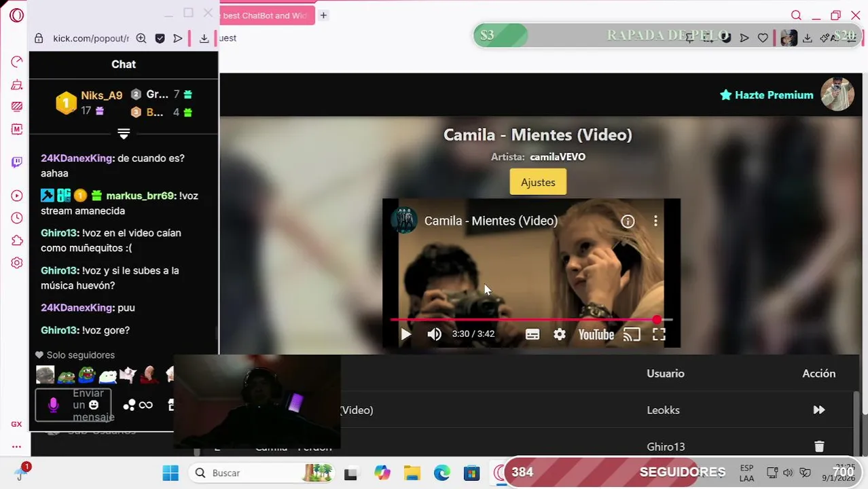Open YouTube player three-dot menu
Screen dimensions: 868x489
tap(655, 221)
